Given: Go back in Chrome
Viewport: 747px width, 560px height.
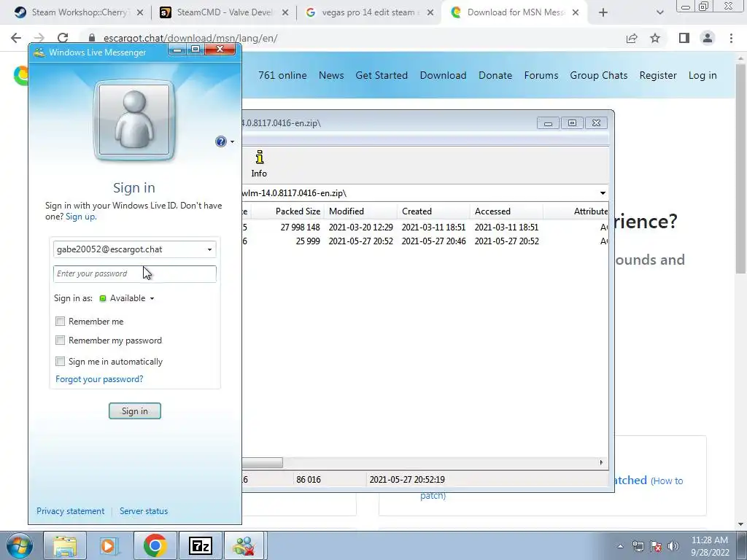Looking at the screenshot, I should (16, 38).
